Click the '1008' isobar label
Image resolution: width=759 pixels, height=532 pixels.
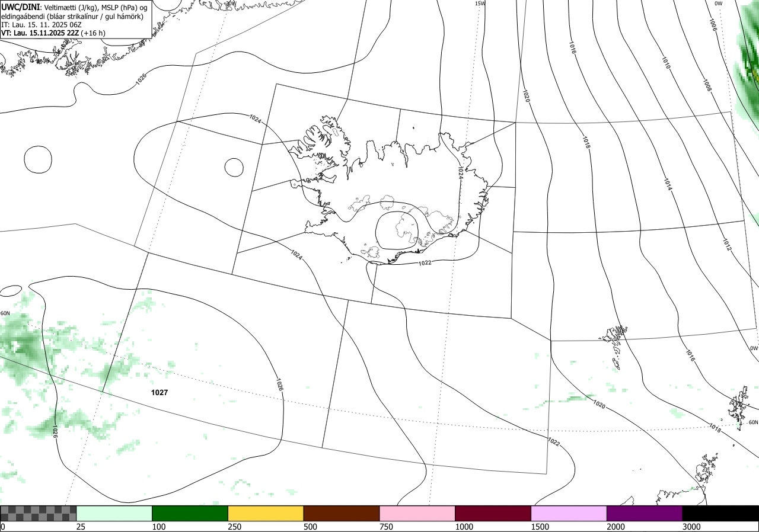coord(707,85)
